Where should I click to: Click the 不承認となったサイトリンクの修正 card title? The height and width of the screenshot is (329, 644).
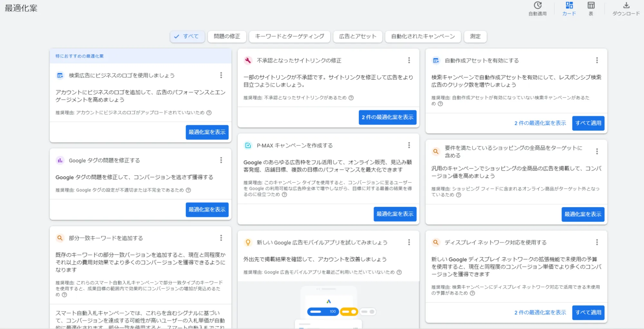(x=299, y=60)
